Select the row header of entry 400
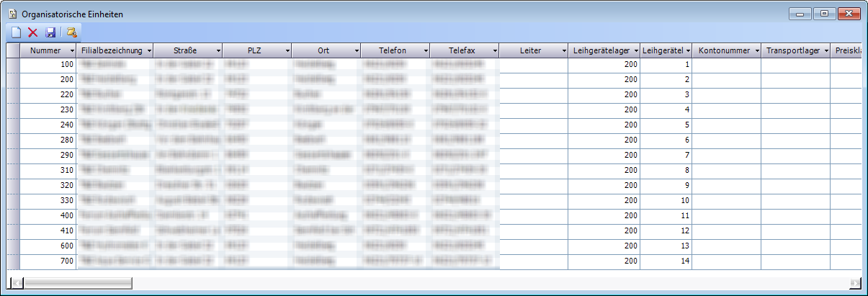The width and height of the screenshot is (868, 296). click(x=13, y=215)
